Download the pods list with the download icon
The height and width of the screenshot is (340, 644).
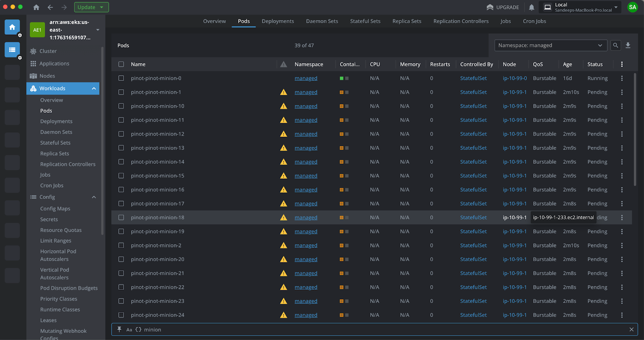[x=628, y=45]
